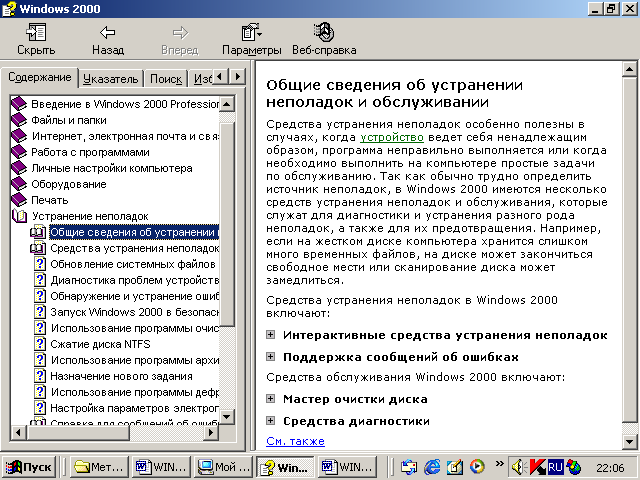This screenshot has height=480, width=640.
Task: Click question icon of Обнаружение и устранение ошибок
Action: click(40, 296)
